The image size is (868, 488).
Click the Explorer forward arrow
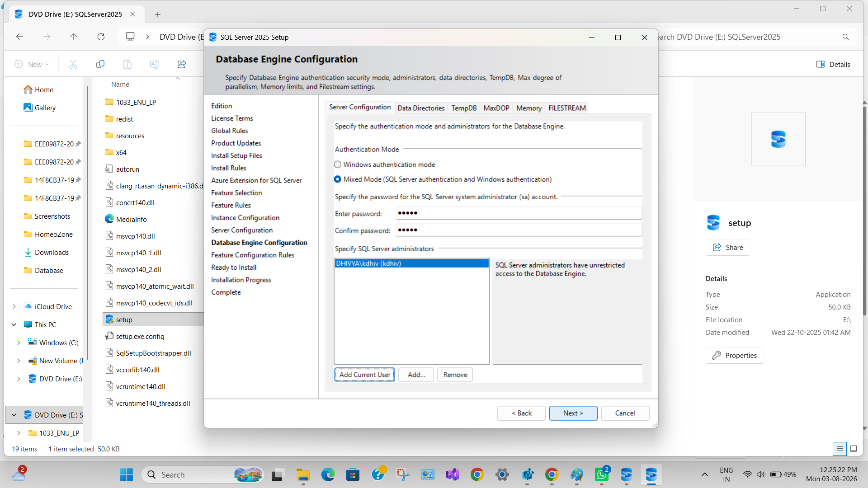point(47,37)
